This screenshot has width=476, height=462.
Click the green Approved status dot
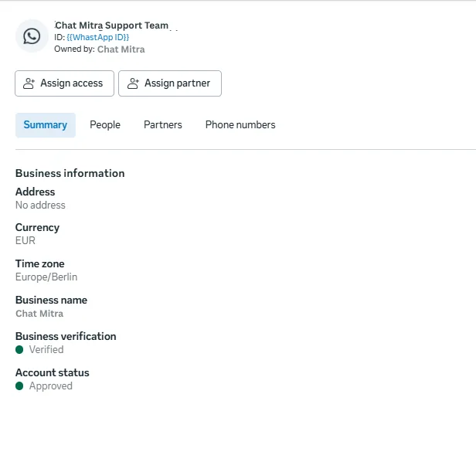tap(19, 386)
